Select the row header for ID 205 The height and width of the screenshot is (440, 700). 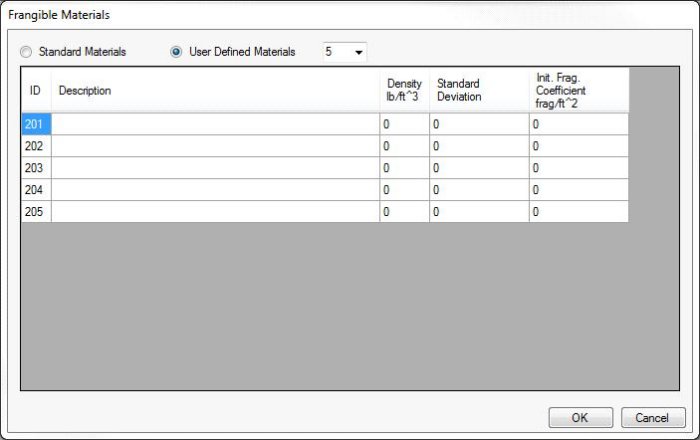point(35,212)
